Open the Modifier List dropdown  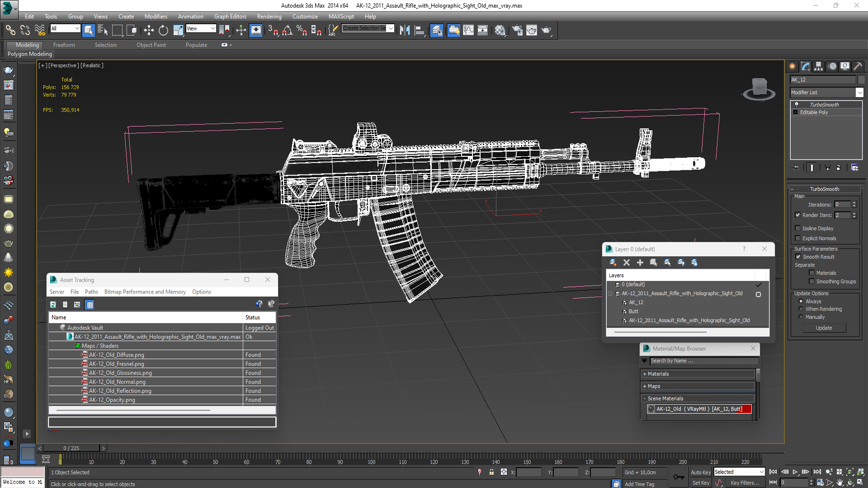[859, 92]
